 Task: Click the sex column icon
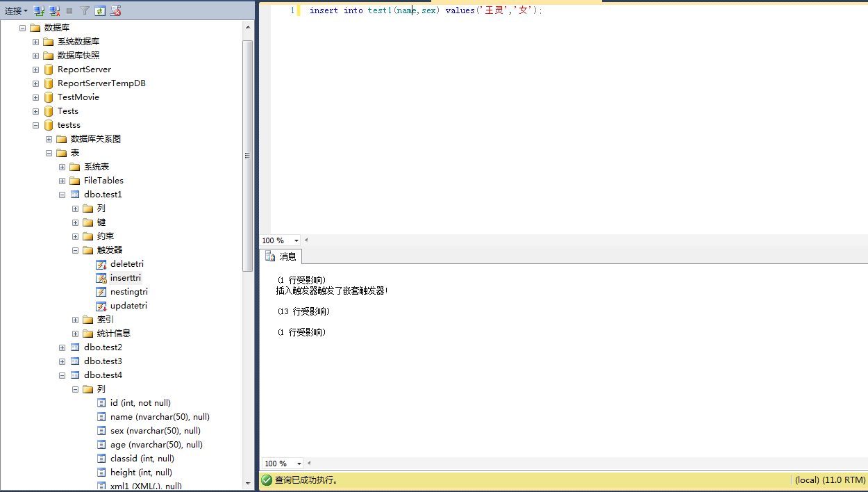101,431
